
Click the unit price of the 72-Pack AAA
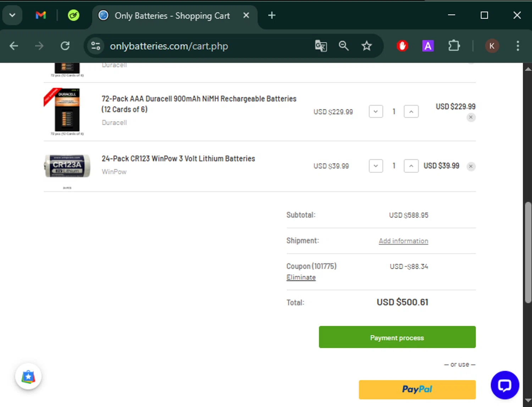tap(333, 112)
